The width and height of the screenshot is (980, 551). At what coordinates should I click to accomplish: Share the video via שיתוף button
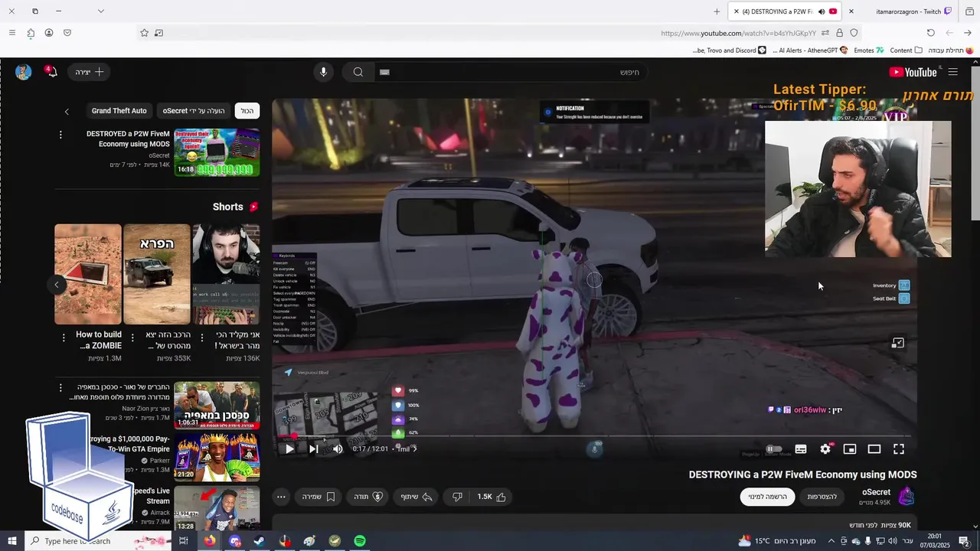pos(416,497)
